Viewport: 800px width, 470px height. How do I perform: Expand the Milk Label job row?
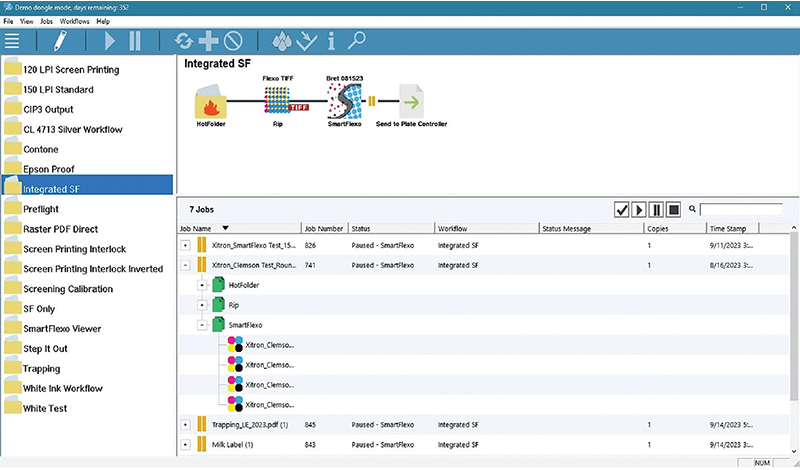pyautogui.click(x=185, y=445)
